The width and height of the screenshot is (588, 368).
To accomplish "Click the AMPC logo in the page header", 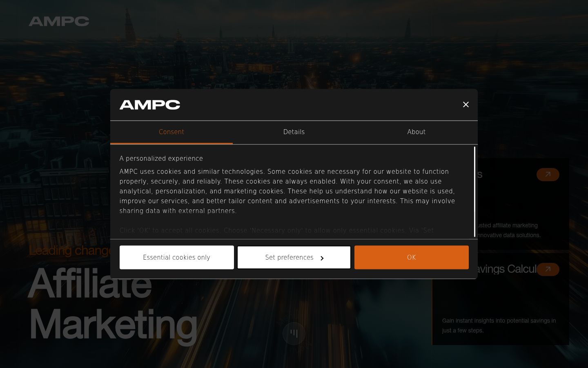I will [59, 21].
